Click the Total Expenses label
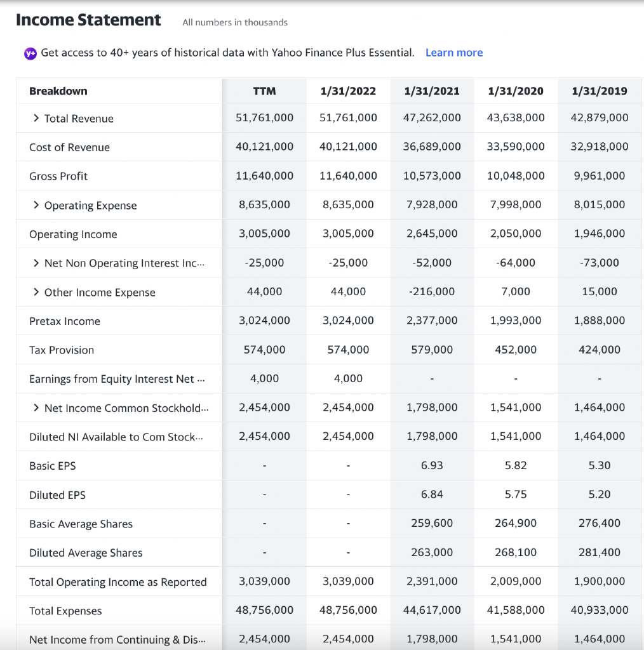The image size is (644, 650). point(65,611)
